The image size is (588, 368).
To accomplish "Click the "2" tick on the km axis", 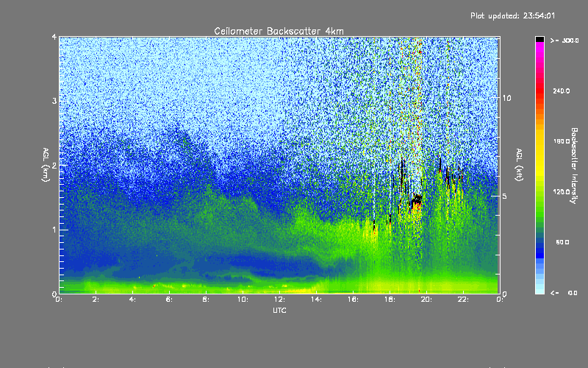I will [x=54, y=166].
